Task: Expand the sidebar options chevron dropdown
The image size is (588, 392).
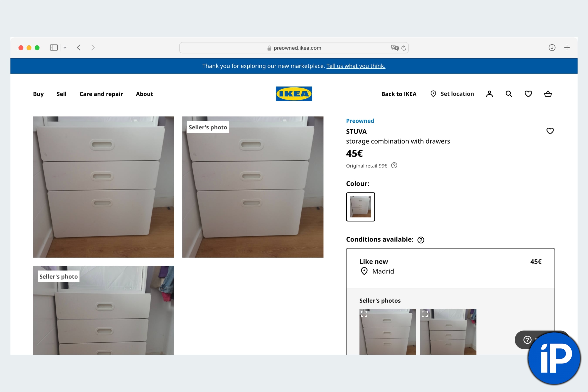Action: point(65,47)
